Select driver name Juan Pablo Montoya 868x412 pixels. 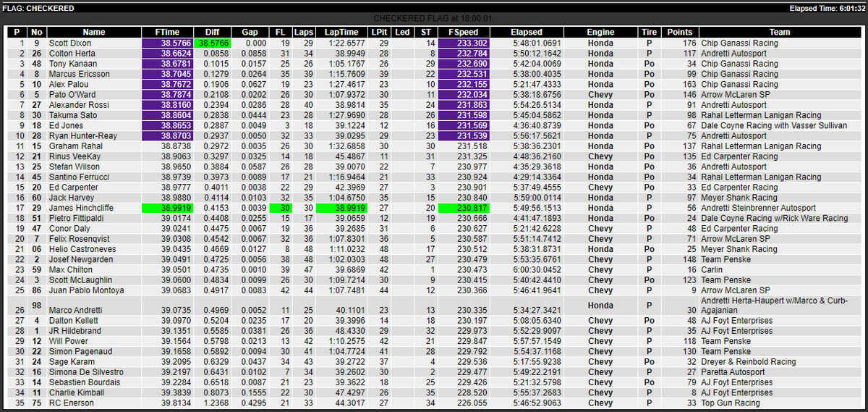click(85, 290)
